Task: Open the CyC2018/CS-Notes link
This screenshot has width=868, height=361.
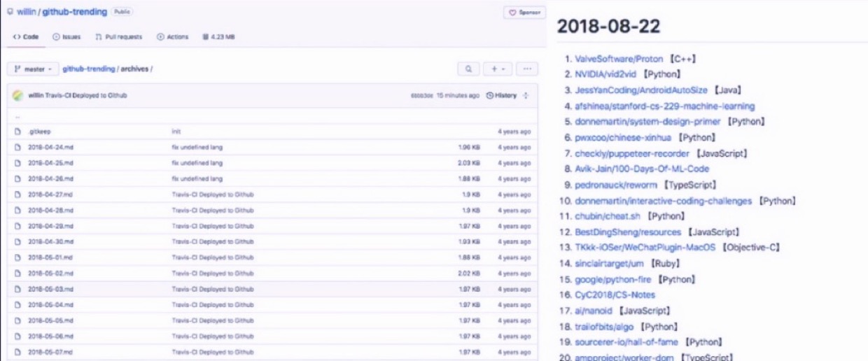Action: pos(615,295)
